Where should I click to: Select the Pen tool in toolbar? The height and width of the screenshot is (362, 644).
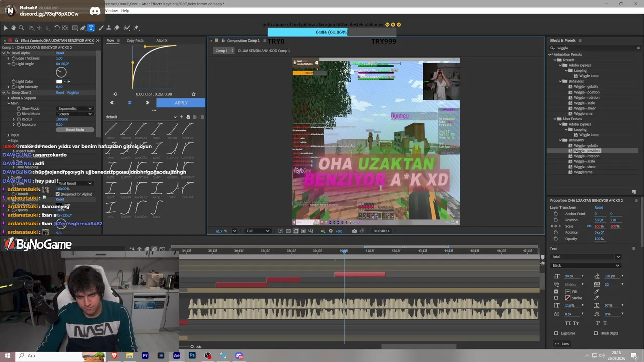83,28
